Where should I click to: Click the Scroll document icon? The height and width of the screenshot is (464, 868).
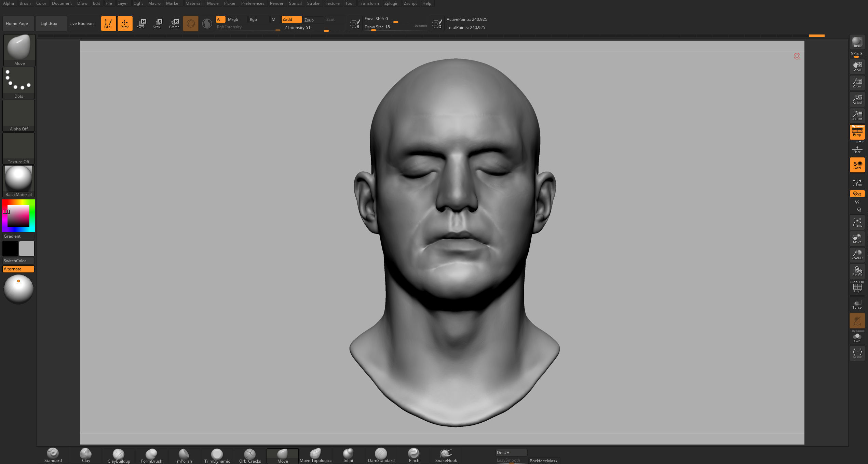click(857, 66)
